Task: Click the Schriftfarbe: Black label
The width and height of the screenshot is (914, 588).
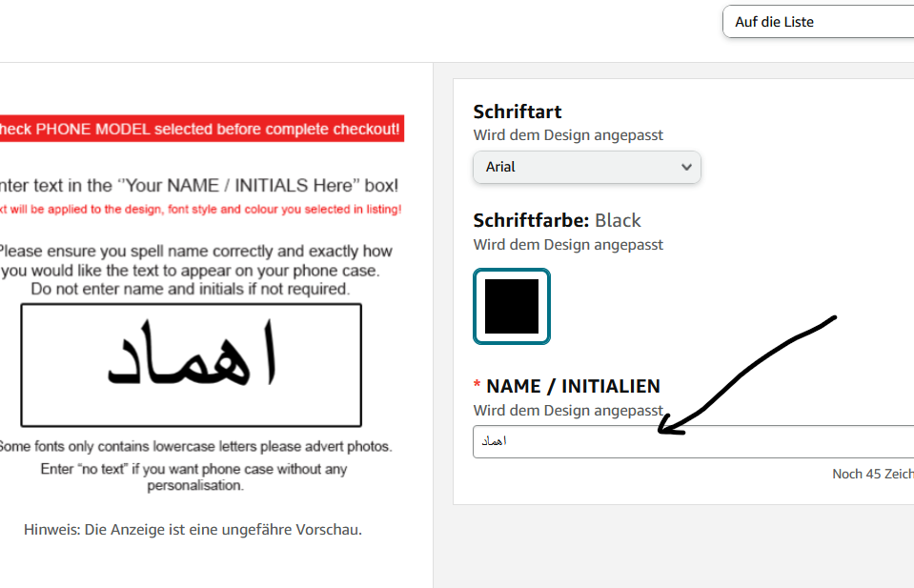Action: [x=557, y=220]
